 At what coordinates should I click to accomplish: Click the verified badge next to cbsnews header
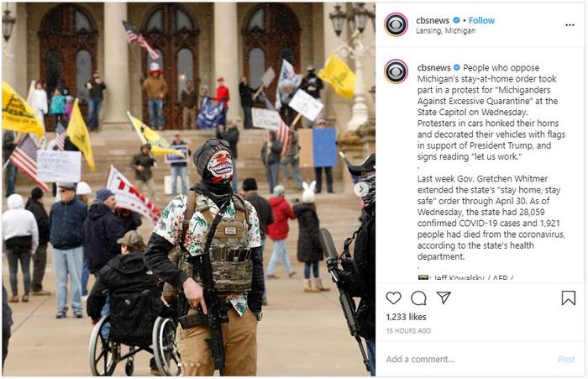456,20
